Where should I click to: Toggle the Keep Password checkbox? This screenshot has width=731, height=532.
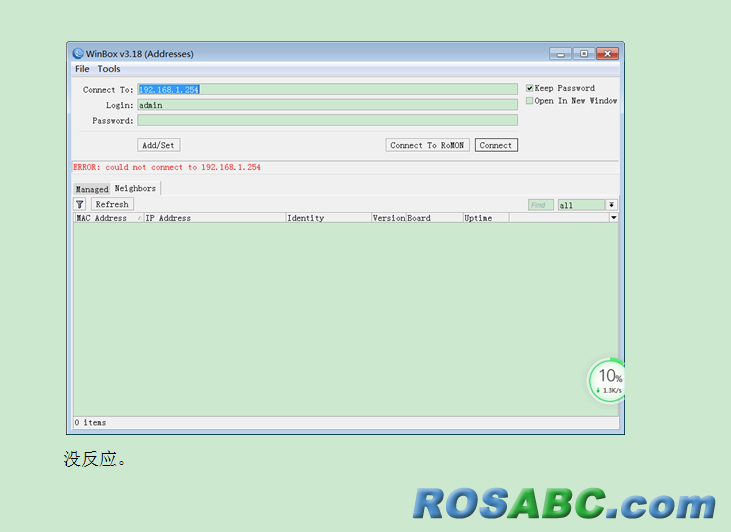coord(530,88)
